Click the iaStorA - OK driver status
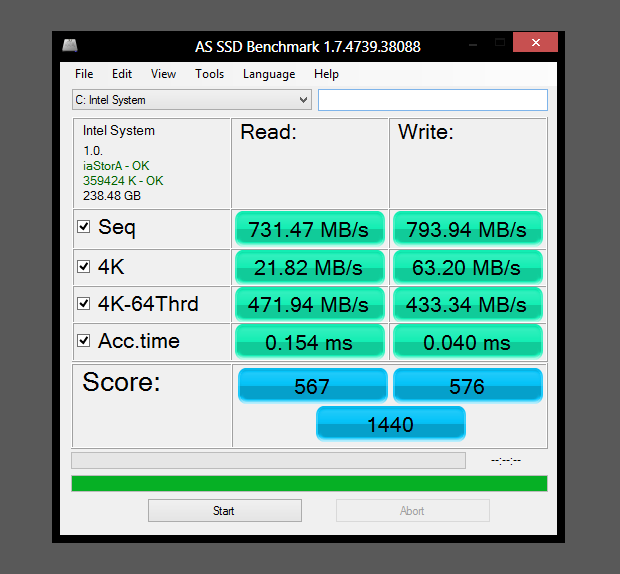Screen dimensions: 620x574 [x=116, y=166]
